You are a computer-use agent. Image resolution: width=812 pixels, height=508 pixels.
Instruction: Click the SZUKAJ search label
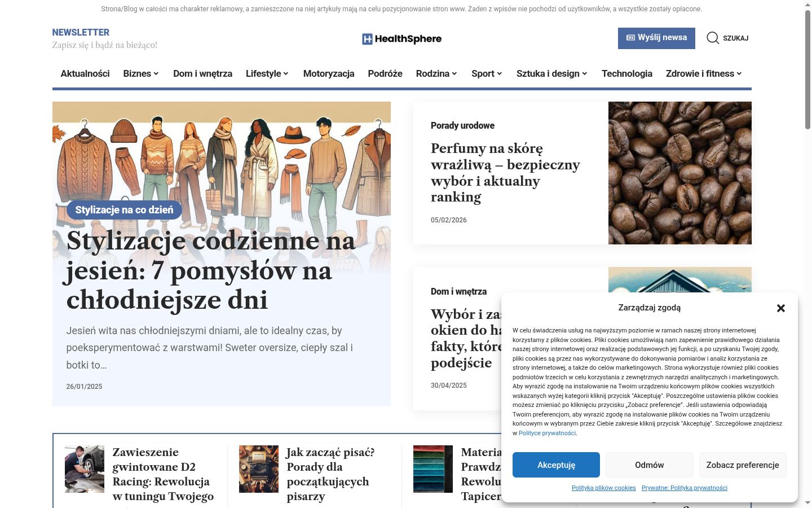(x=735, y=38)
